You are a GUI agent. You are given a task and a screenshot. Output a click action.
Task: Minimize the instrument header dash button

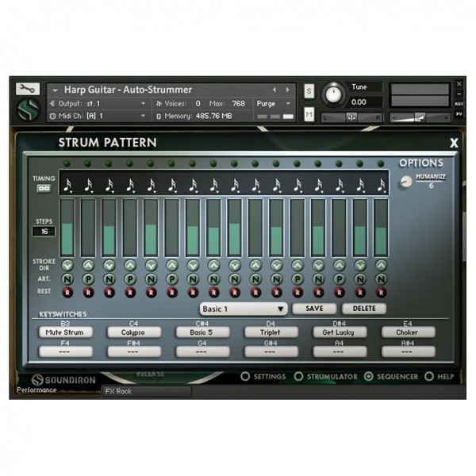coord(459,94)
